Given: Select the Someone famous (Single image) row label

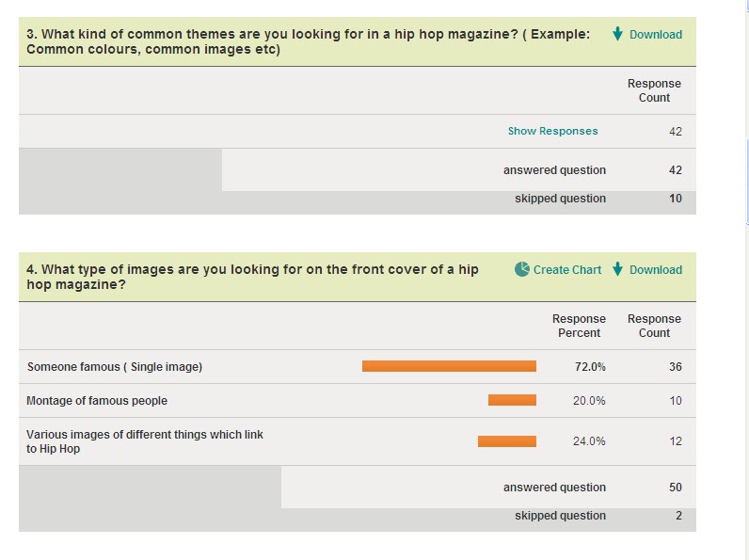Looking at the screenshot, I should tap(115, 366).
